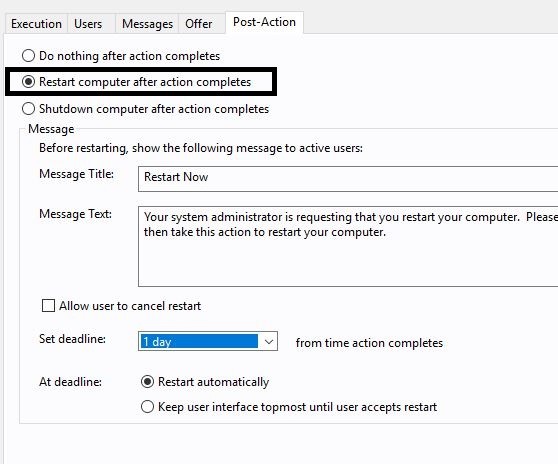Click the Message Text label
Screen dimensions: 558x464
75,214
